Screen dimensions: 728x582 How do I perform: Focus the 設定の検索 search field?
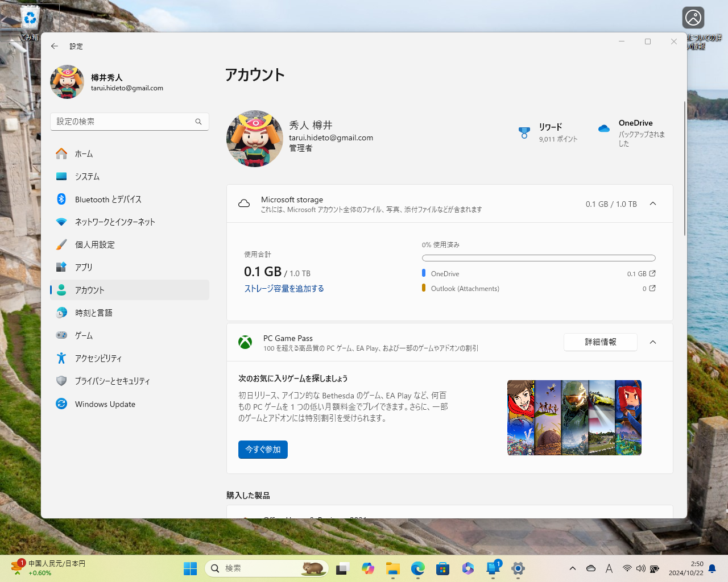[x=130, y=122]
